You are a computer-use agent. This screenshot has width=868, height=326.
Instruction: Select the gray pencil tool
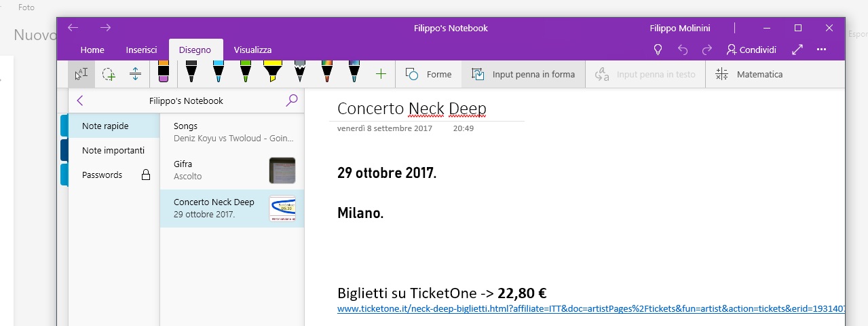click(300, 72)
